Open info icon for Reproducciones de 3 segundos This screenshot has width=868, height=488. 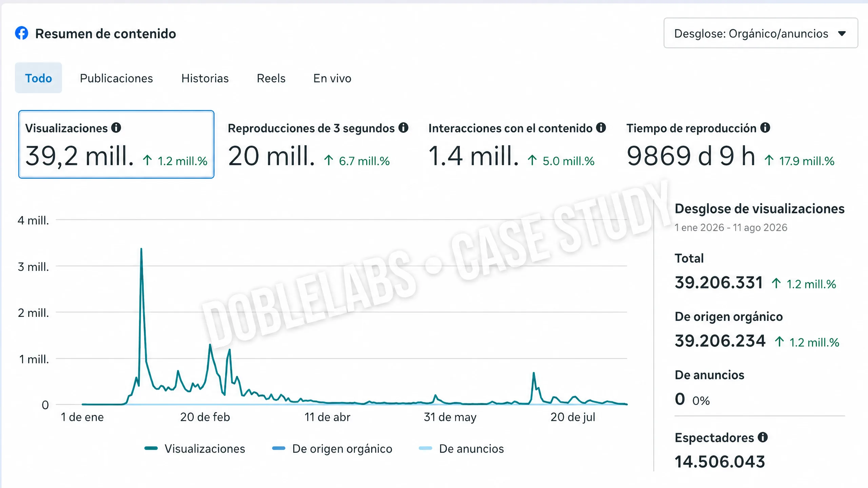click(x=403, y=128)
